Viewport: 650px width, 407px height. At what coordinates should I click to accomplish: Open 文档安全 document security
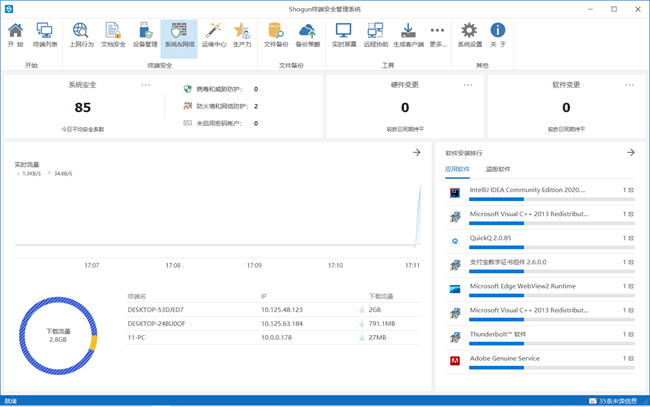click(113, 36)
